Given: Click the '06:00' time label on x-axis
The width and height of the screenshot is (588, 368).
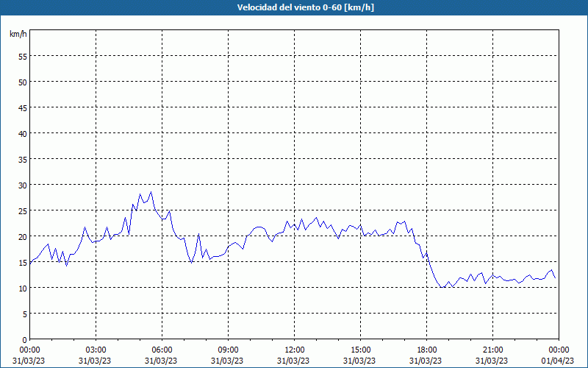Looking at the screenshot, I should [x=162, y=350].
